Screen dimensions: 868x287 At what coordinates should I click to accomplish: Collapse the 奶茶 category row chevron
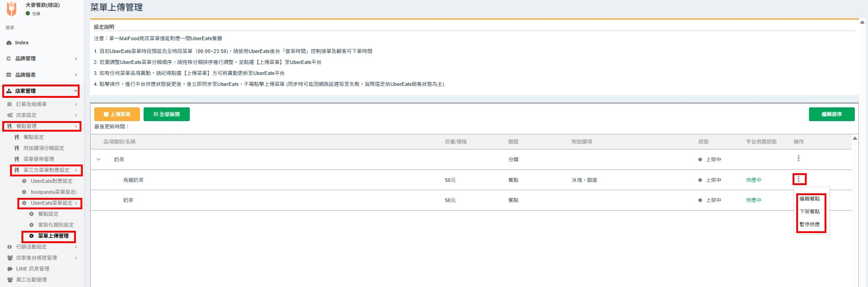pos(98,159)
